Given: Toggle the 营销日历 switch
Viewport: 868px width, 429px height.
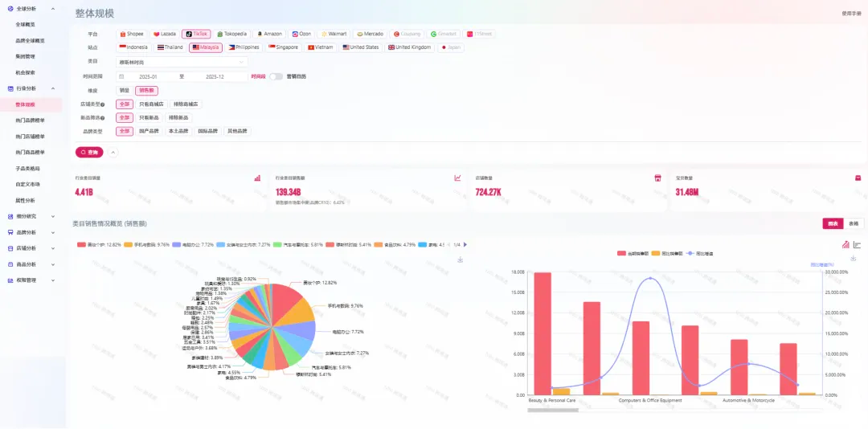Looking at the screenshot, I should [x=276, y=76].
